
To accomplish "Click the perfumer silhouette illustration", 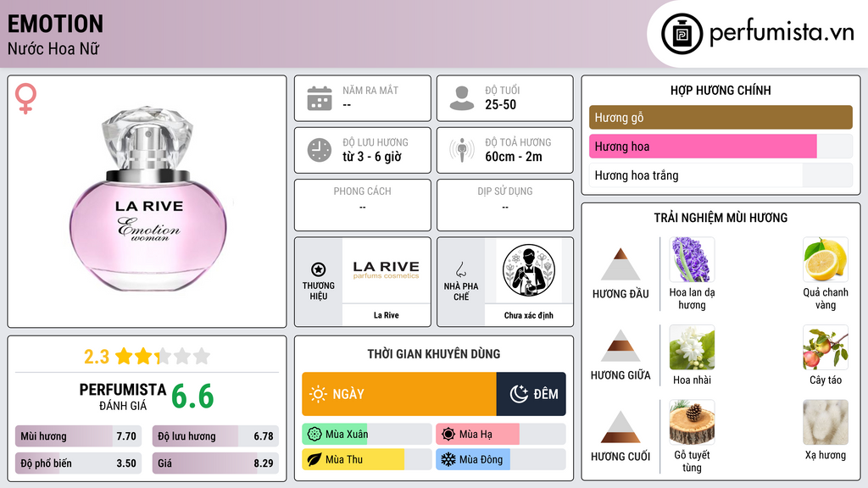I will click(529, 270).
